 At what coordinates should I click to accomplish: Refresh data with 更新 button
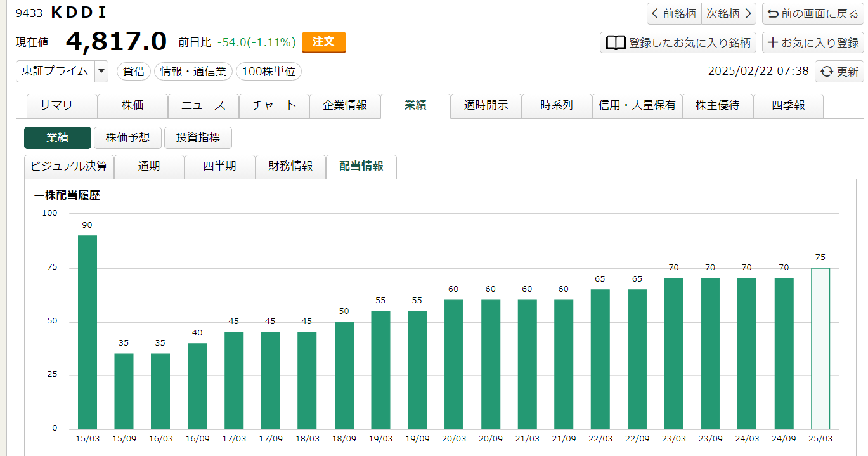(x=839, y=72)
